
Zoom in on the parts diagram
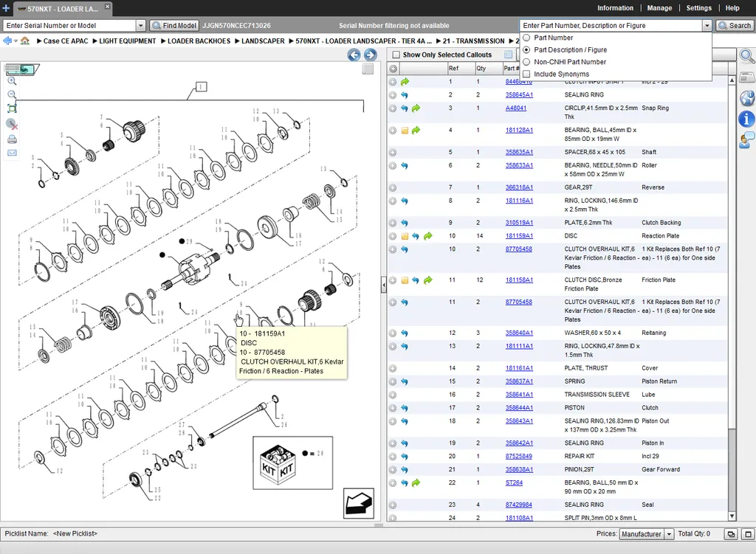(x=12, y=81)
